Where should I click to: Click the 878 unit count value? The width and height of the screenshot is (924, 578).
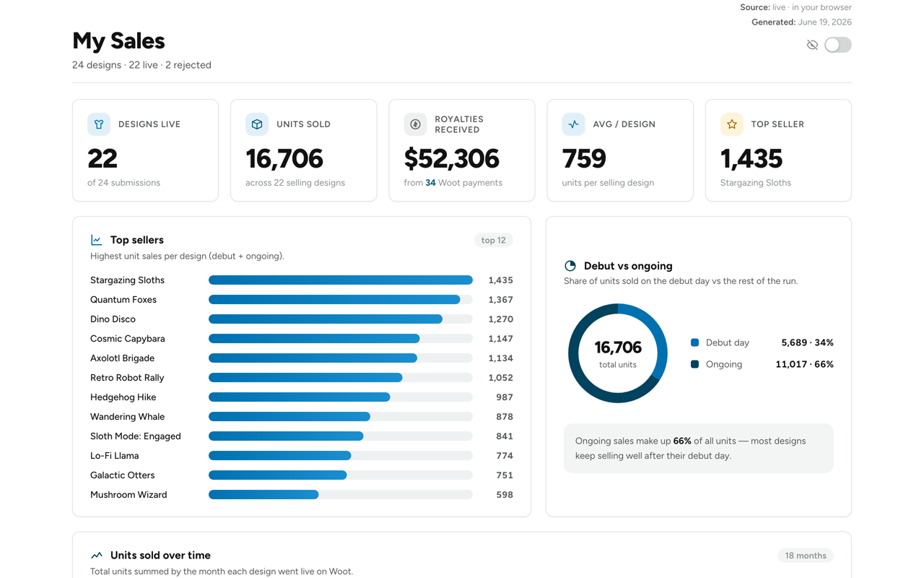click(505, 417)
